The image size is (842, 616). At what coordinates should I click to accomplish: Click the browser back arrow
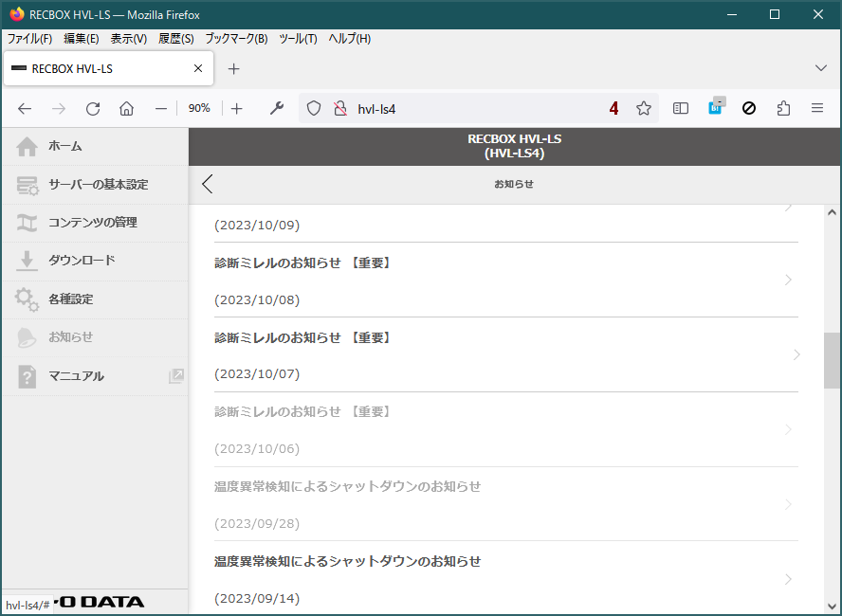pos(25,109)
